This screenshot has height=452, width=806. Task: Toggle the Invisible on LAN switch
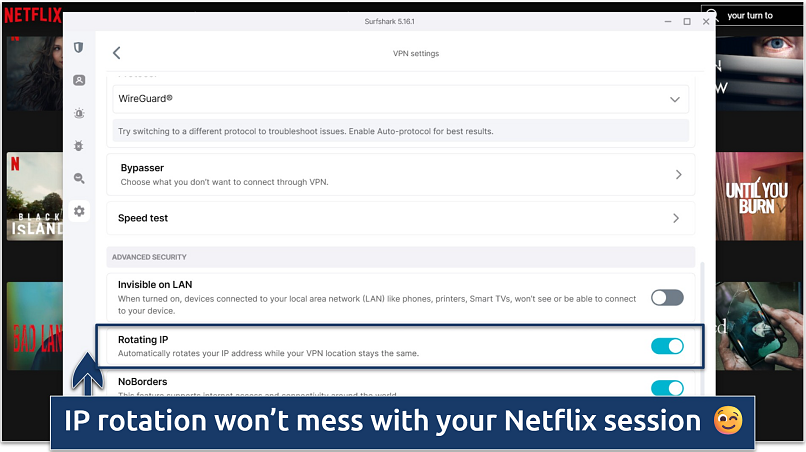pos(667,297)
